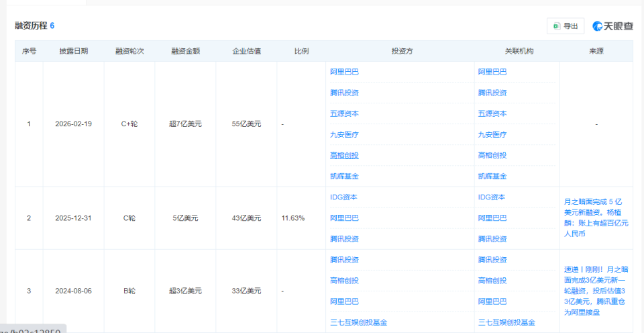Open 腾讯投资 investor in B轮 row
Viewport: 644px width, 333px height.
[344, 260]
